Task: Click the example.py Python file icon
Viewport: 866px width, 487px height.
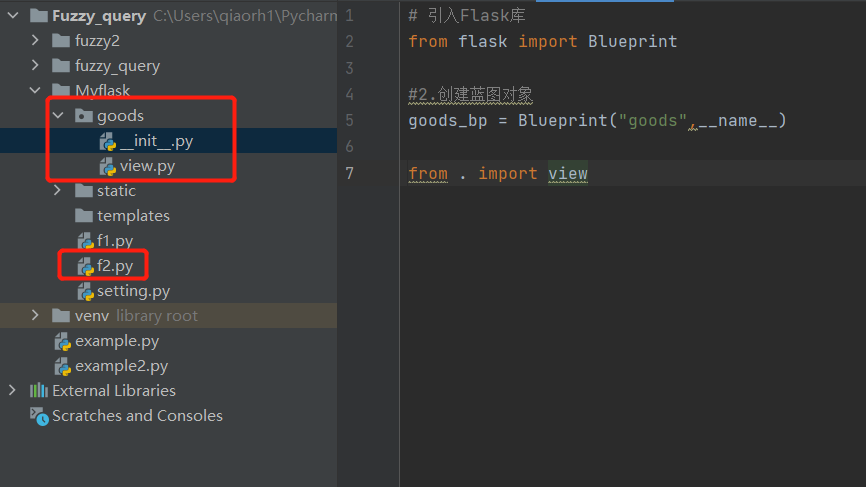Action: click(63, 341)
